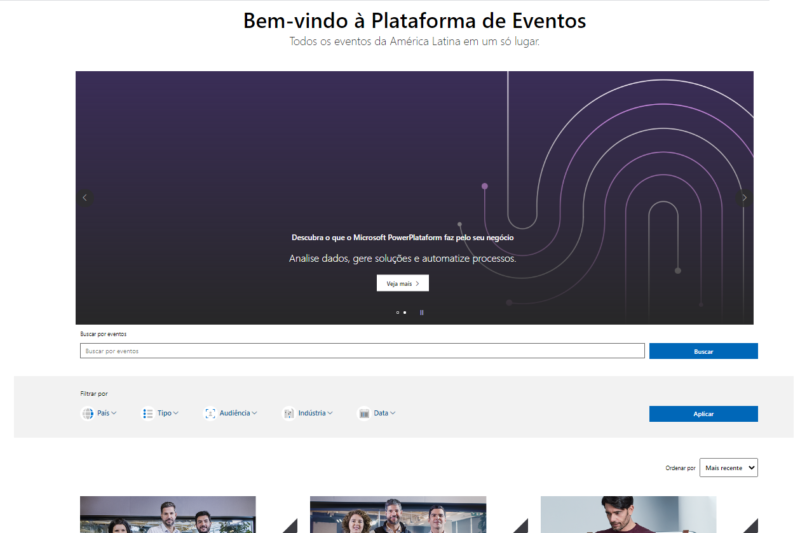Click the PowerPlatform banner headline text
800x533 pixels.
(x=403, y=238)
